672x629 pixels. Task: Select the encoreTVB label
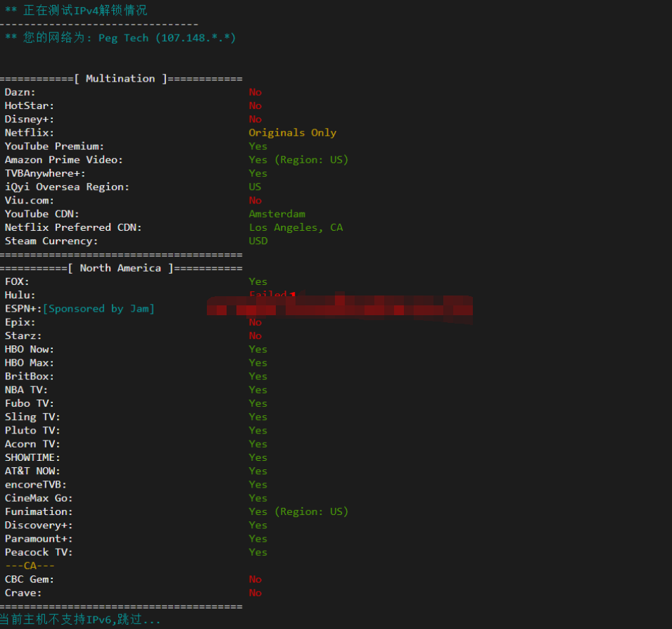click(36, 485)
